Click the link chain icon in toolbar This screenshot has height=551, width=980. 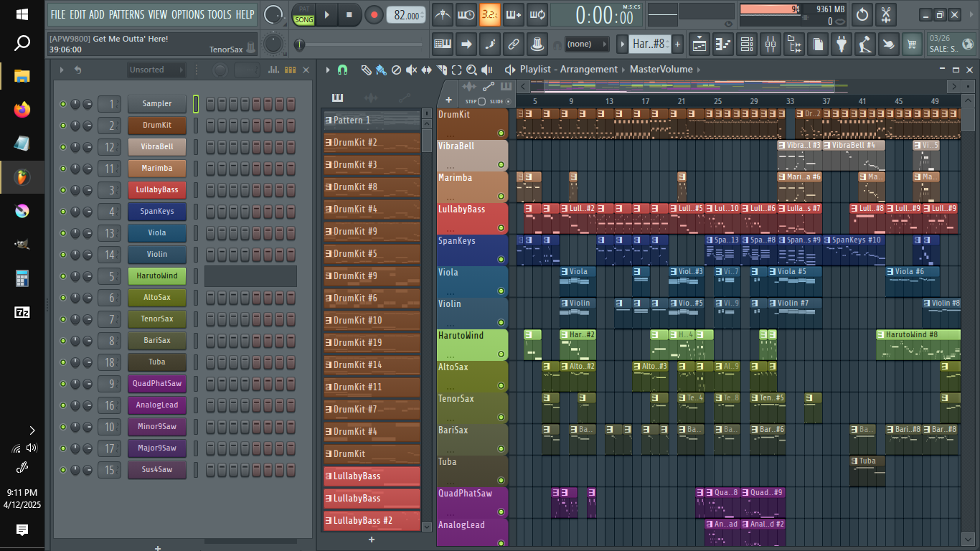(513, 44)
